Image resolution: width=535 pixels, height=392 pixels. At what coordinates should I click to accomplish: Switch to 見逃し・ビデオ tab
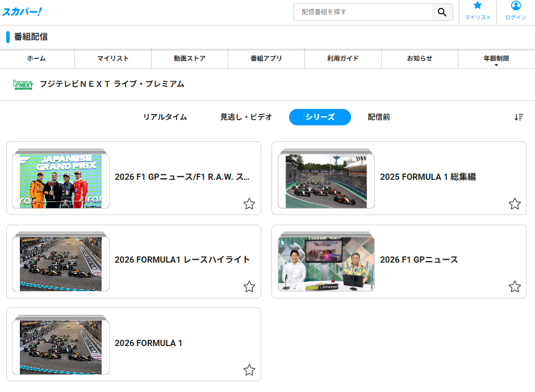(x=246, y=117)
